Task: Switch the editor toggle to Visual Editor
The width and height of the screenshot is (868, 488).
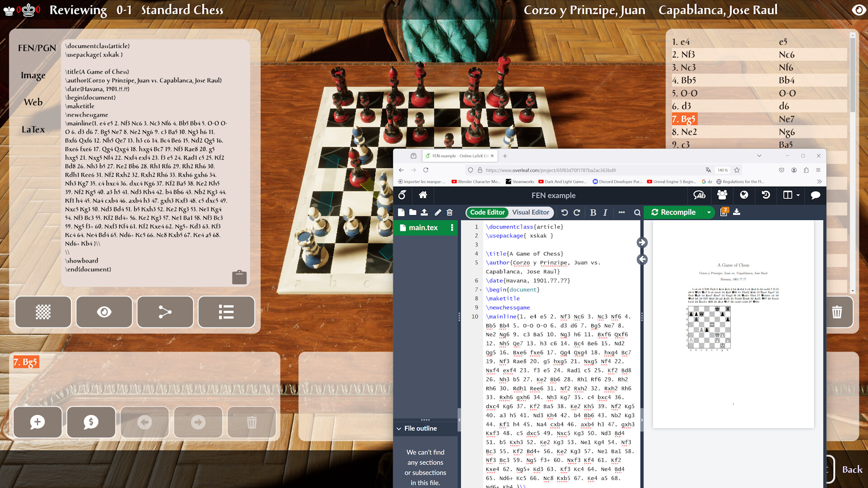Action: [531, 212]
